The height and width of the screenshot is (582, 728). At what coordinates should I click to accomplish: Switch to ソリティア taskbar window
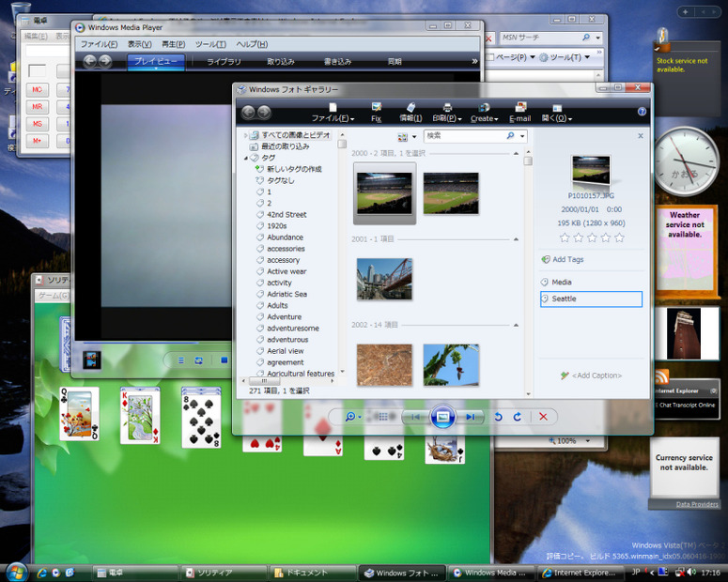tap(224, 573)
